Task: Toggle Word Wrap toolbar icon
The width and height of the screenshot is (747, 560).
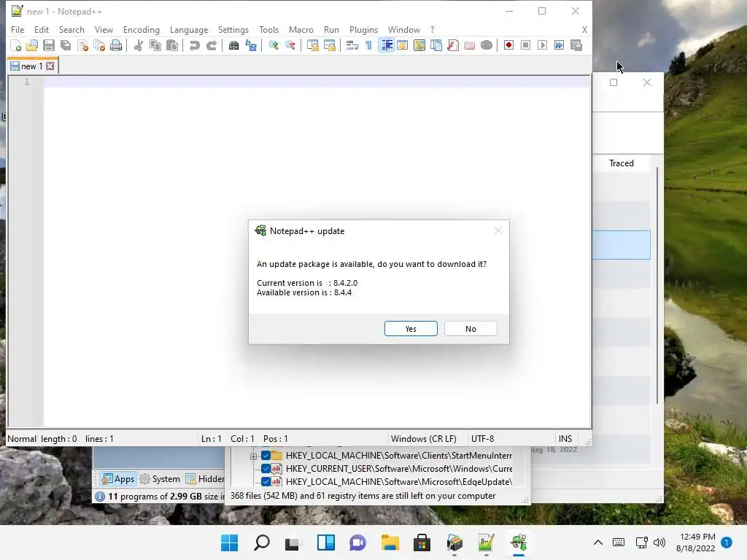Action: click(x=352, y=45)
